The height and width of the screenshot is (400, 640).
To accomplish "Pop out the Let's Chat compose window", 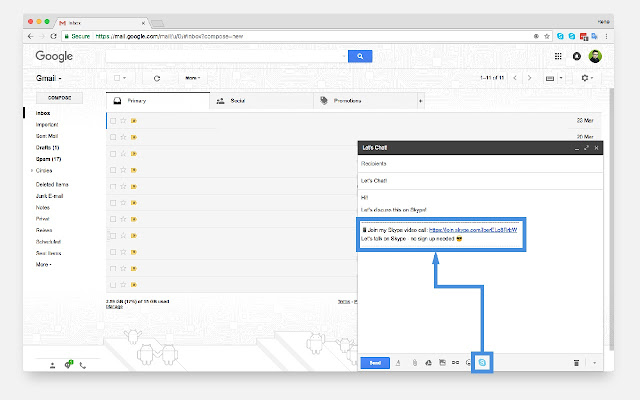I will [586, 148].
